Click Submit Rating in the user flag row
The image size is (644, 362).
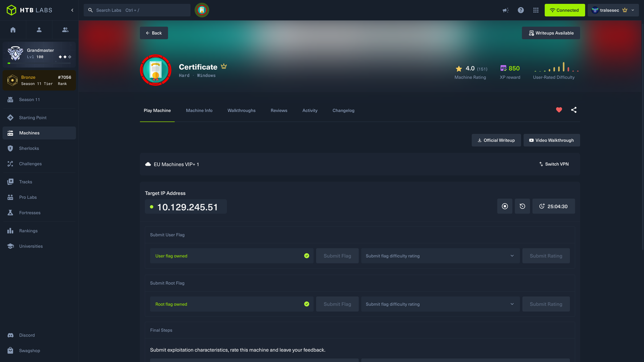click(546, 256)
